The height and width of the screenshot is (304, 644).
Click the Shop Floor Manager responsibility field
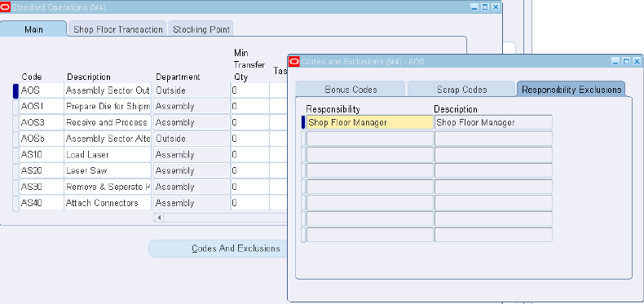(369, 122)
